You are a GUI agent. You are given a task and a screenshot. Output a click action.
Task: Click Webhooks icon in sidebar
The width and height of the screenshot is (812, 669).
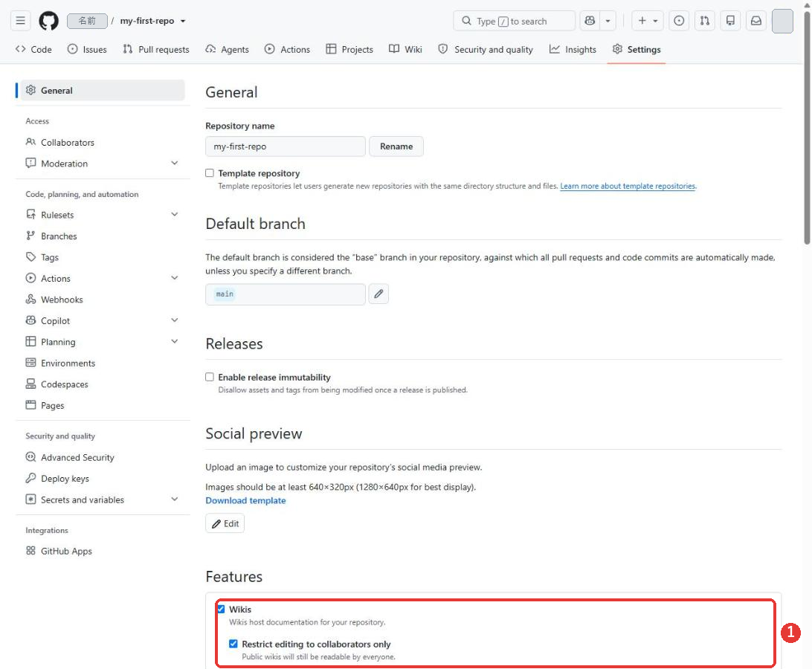click(x=31, y=300)
